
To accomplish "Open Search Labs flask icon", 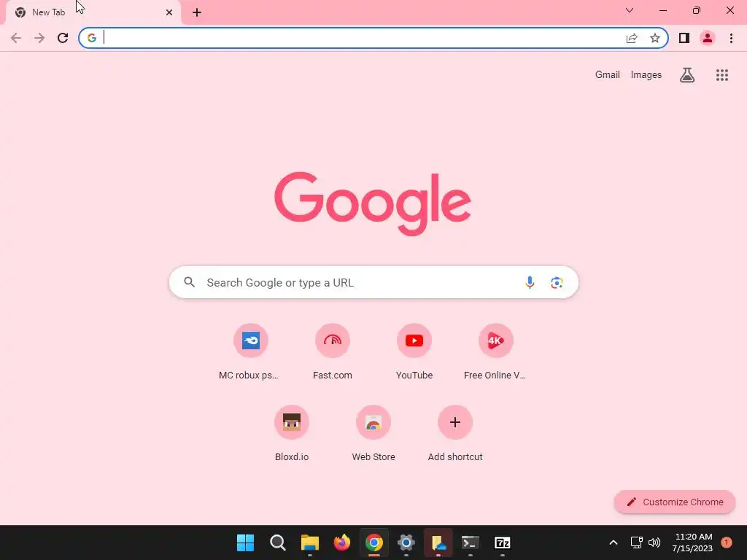I will click(x=687, y=75).
